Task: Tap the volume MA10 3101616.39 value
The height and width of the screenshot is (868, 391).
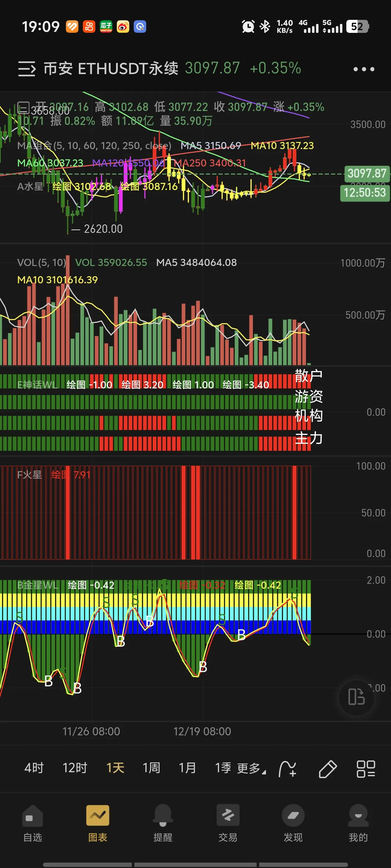Action: (x=57, y=280)
